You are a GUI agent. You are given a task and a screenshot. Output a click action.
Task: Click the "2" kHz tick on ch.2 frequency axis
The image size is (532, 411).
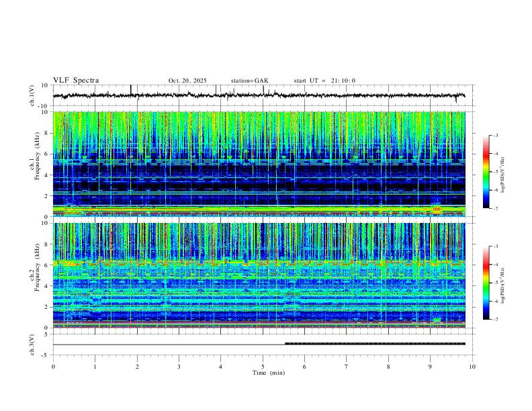click(x=47, y=307)
